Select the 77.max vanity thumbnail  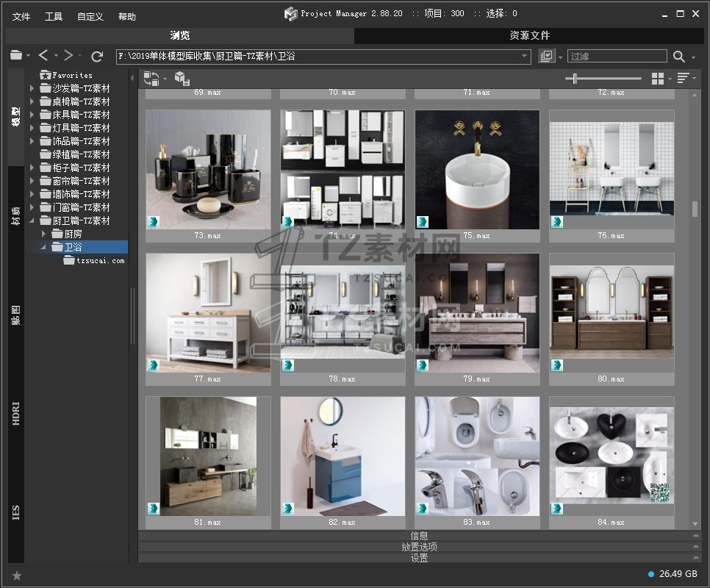(x=208, y=312)
